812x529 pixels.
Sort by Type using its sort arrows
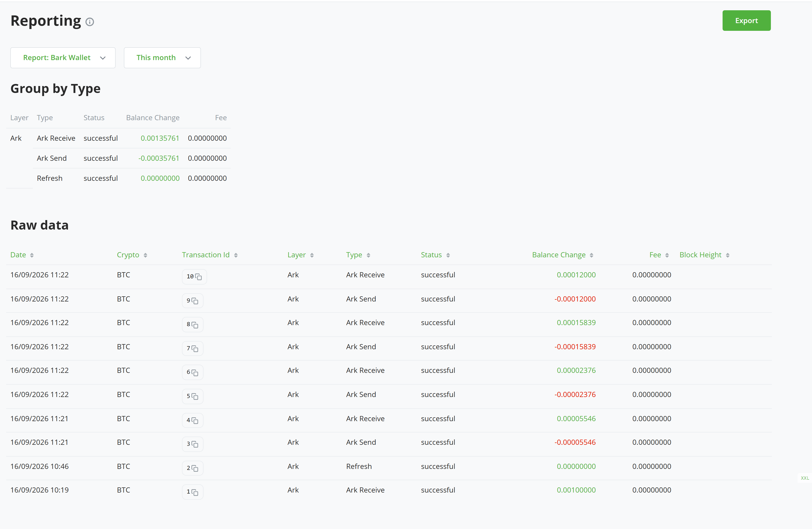[368, 255]
